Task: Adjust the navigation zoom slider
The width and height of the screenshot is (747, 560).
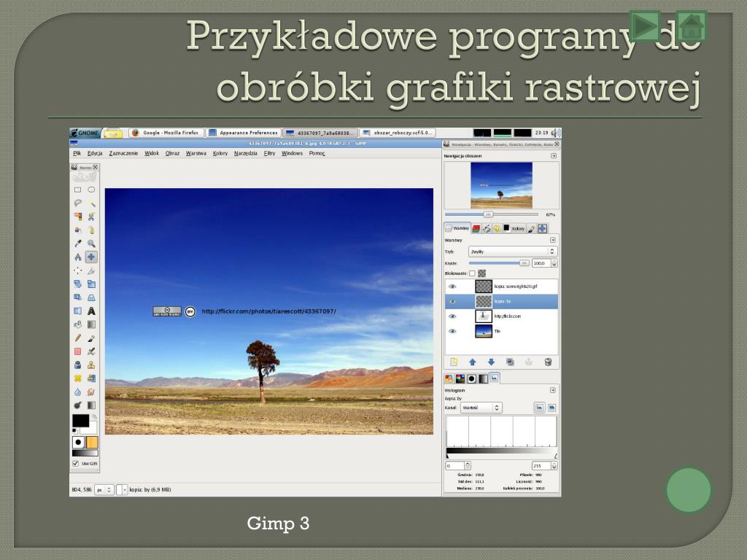Action: click(x=488, y=215)
